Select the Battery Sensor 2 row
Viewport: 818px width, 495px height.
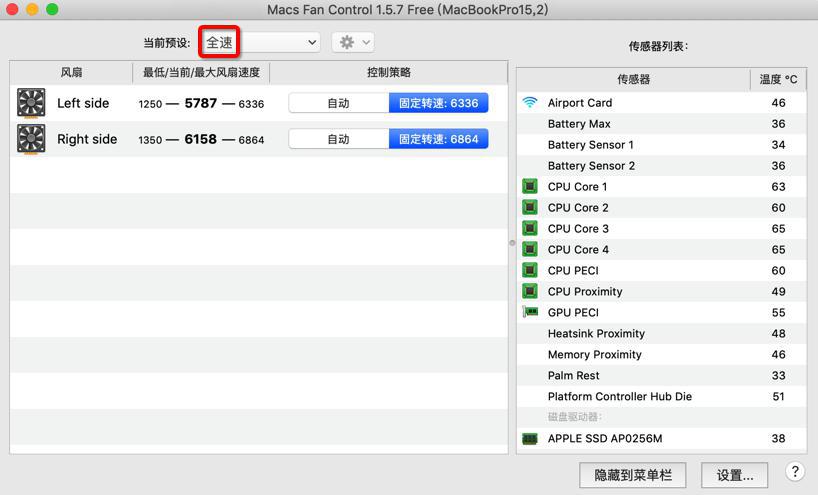click(x=661, y=165)
